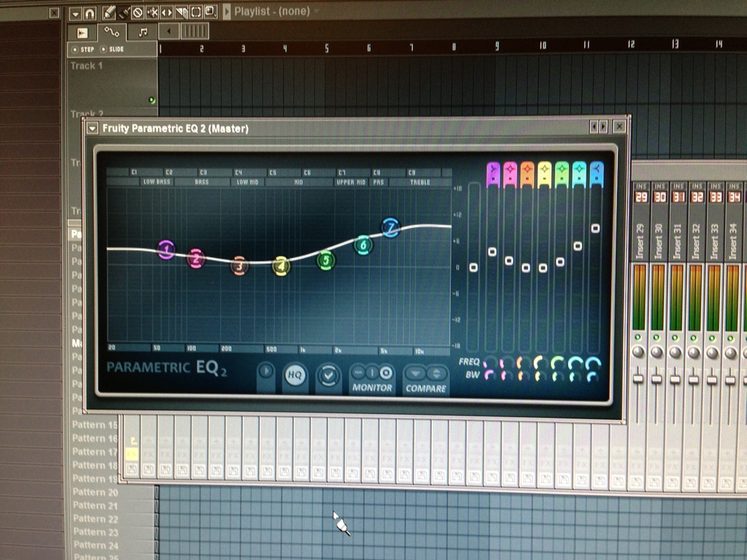The width and height of the screenshot is (747, 560).
Task: Select EQ band 7 node on the curve
Action: (391, 227)
